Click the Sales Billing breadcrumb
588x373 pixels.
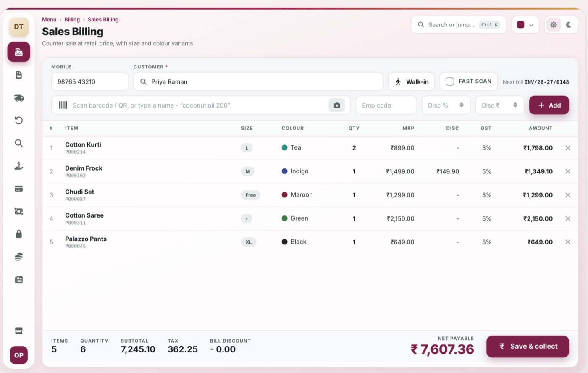pos(103,19)
